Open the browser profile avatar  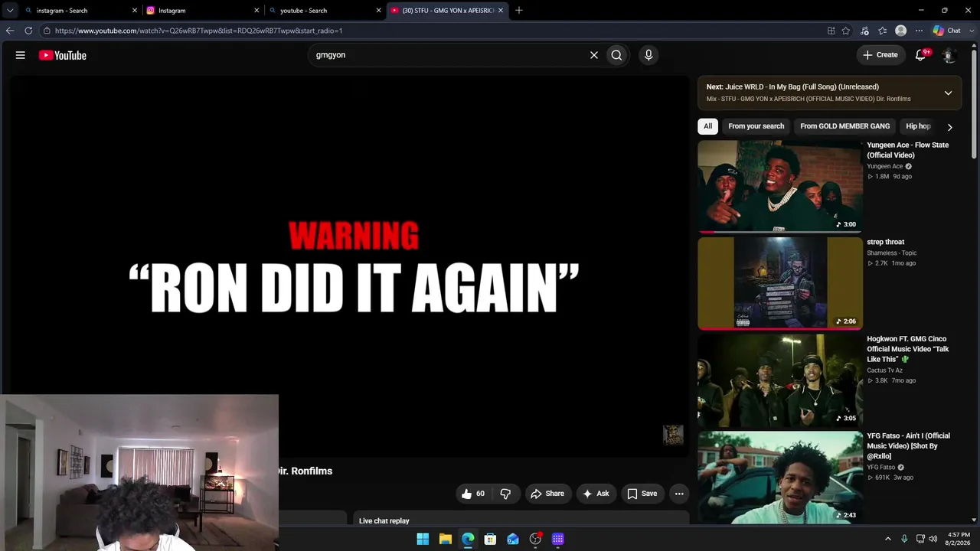[x=901, y=31]
